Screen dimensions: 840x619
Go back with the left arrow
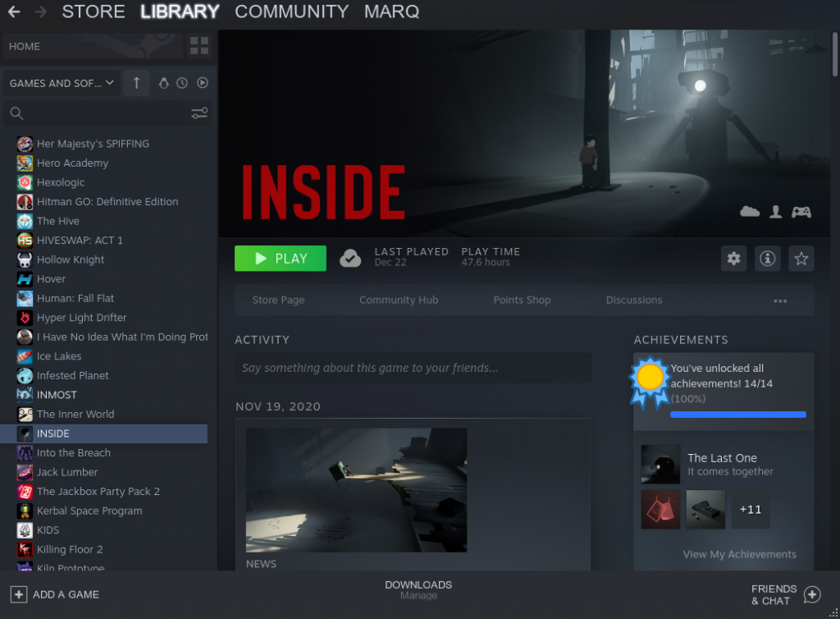pos(14,11)
